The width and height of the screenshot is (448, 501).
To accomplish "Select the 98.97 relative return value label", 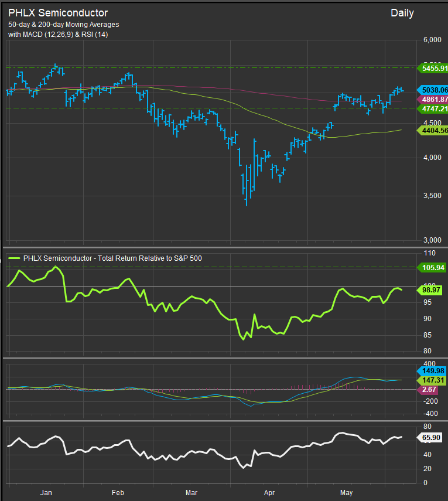I will [x=430, y=290].
